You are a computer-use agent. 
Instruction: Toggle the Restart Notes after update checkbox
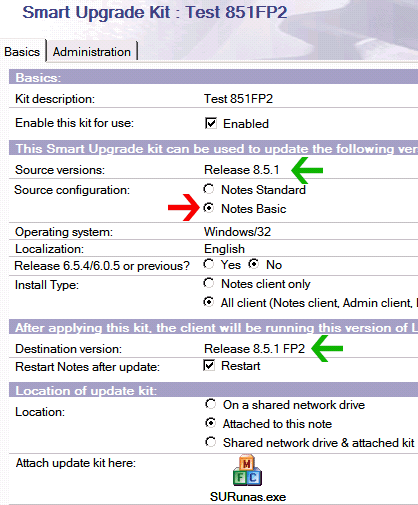click(x=209, y=365)
